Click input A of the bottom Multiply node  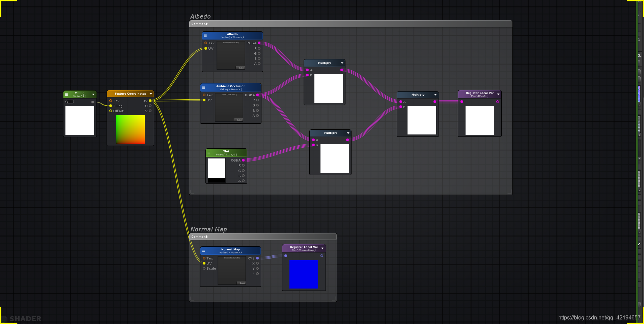(x=313, y=140)
